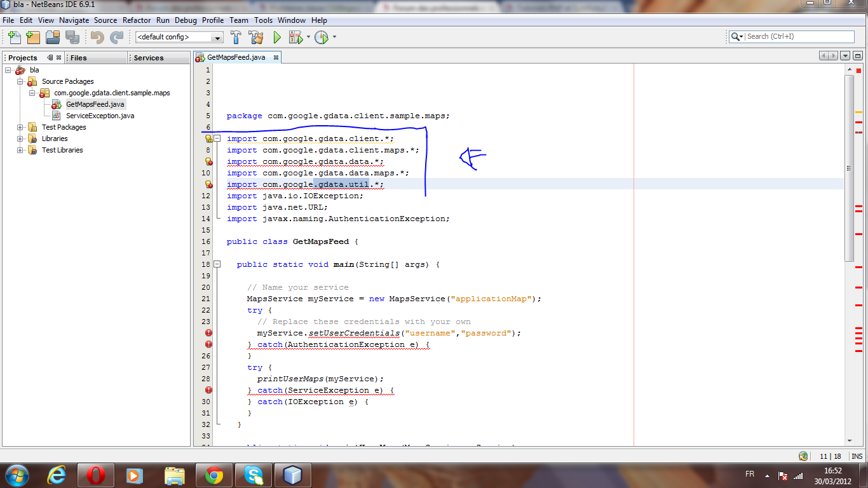
Task: Click the error marker on line 29
Action: (208, 390)
